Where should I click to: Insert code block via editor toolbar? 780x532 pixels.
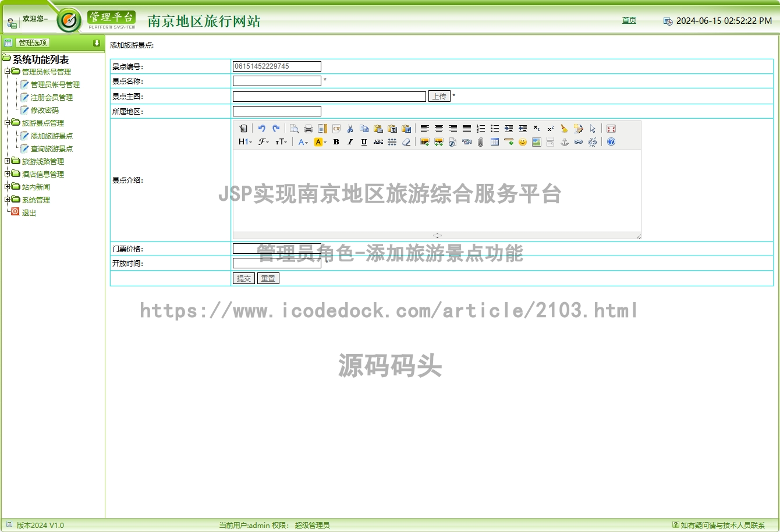pos(336,129)
